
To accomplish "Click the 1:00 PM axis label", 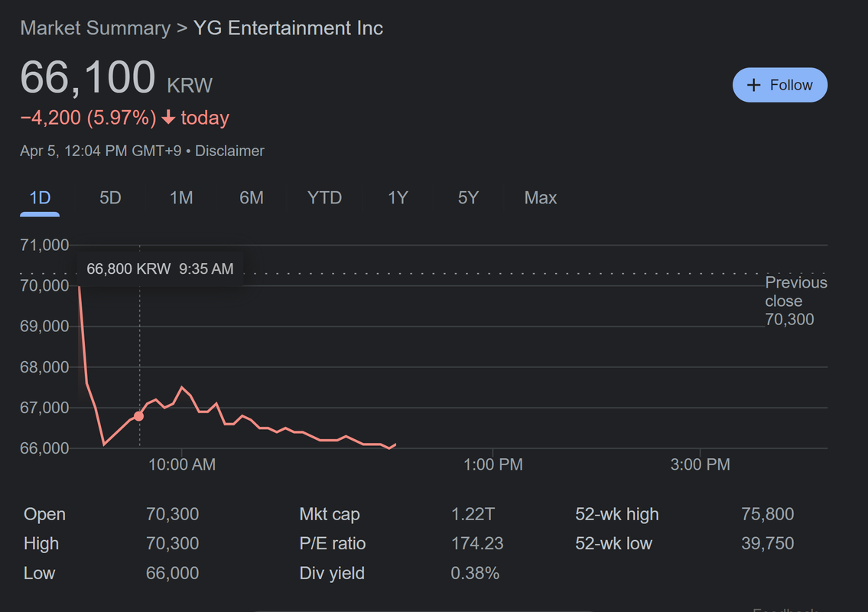I will [x=493, y=464].
